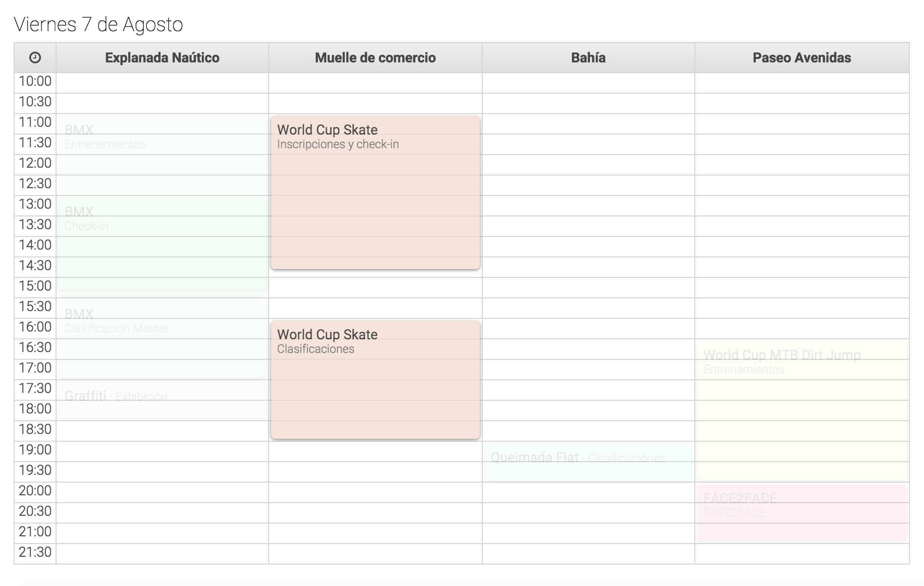924x586 pixels.
Task: Open the FACE2FACE event block
Action: tap(802, 513)
